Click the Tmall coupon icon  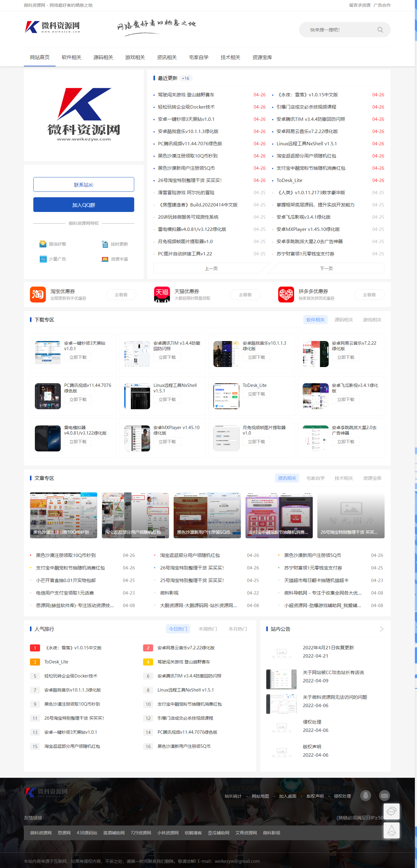point(162,295)
